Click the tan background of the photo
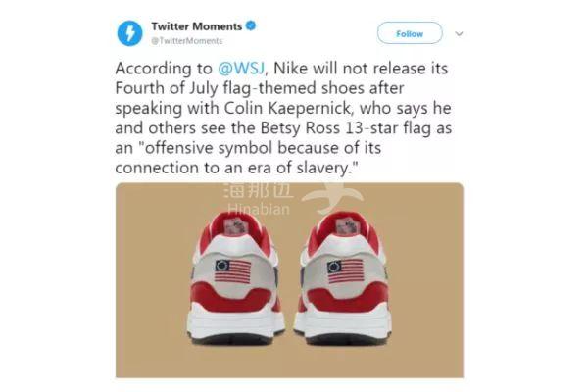588x392 pixels. (x=157, y=245)
